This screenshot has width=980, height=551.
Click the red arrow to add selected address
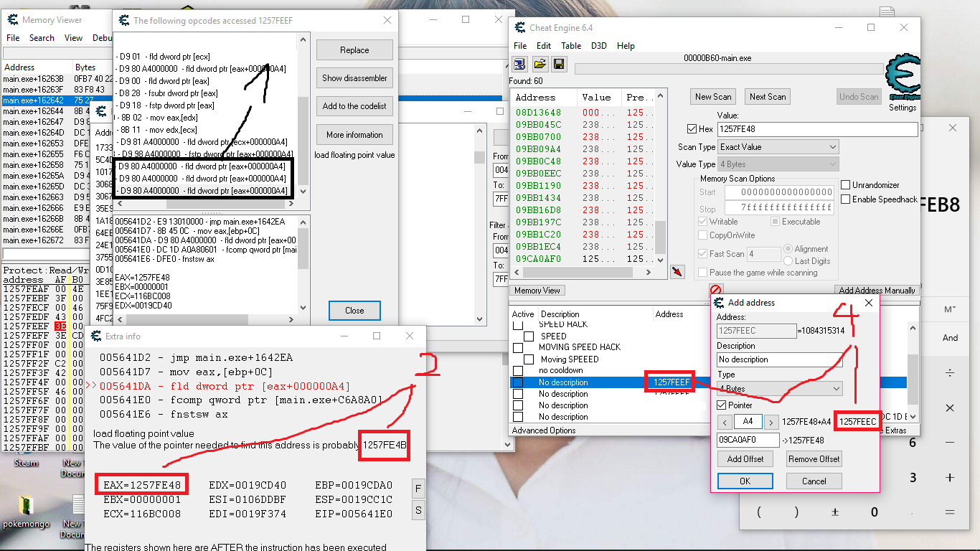[677, 272]
